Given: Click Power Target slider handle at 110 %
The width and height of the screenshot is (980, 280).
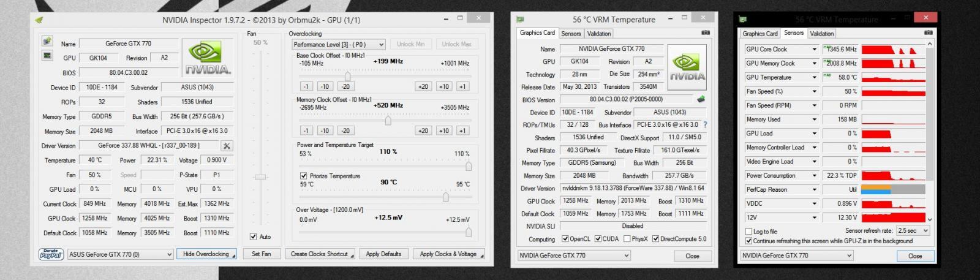Looking at the screenshot, I should click(469, 165).
